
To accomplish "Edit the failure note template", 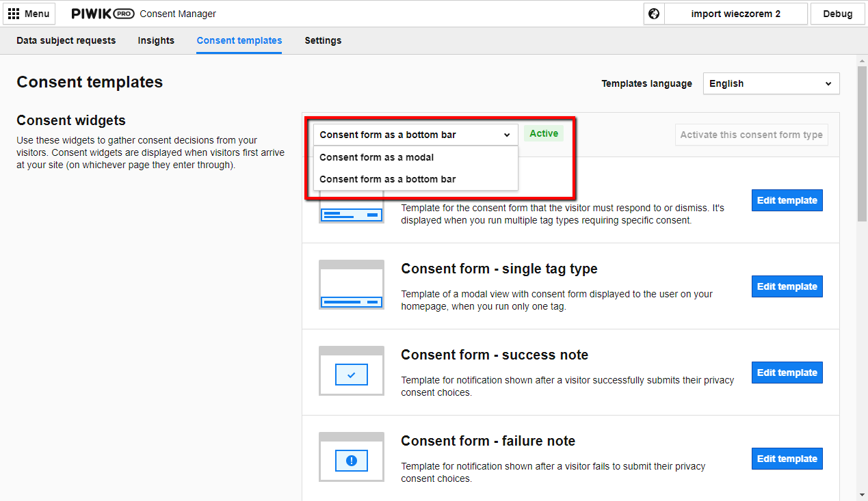I will (787, 459).
